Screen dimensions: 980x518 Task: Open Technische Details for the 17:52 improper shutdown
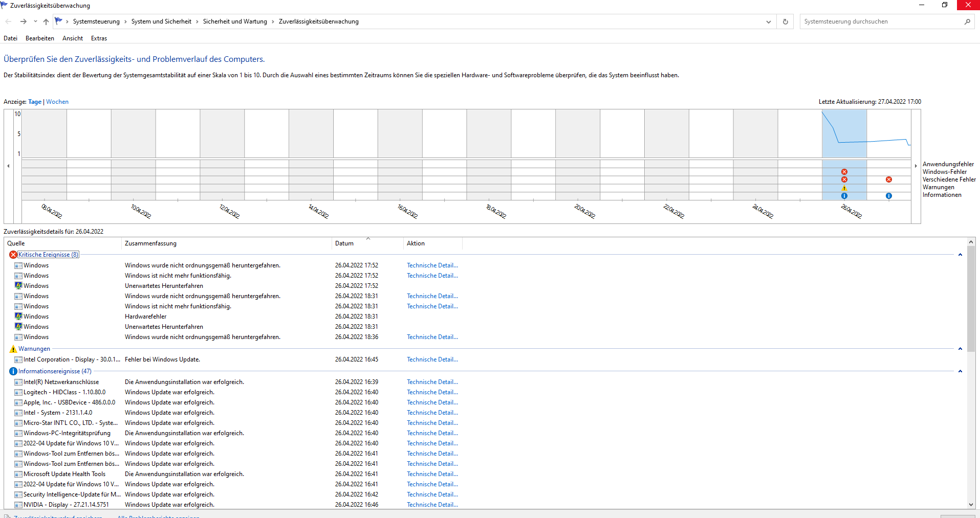432,265
